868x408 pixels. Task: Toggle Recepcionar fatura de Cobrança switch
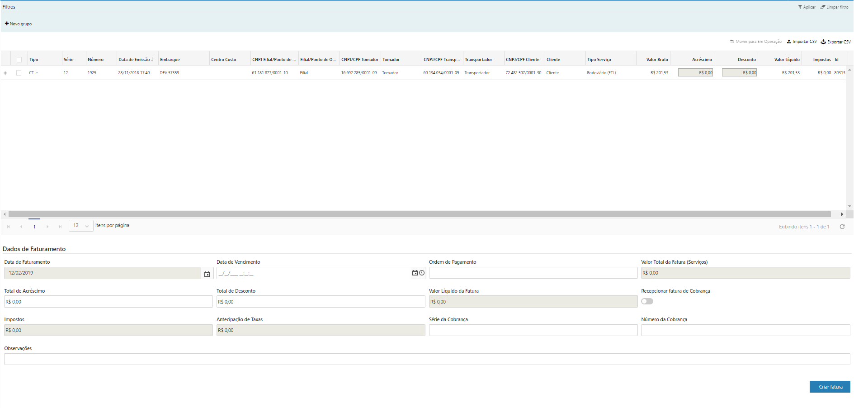point(647,301)
